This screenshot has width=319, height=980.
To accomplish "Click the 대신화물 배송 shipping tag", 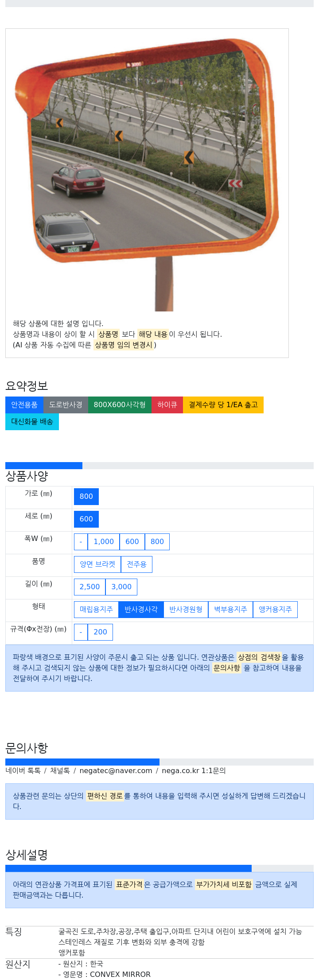I will 32,422.
